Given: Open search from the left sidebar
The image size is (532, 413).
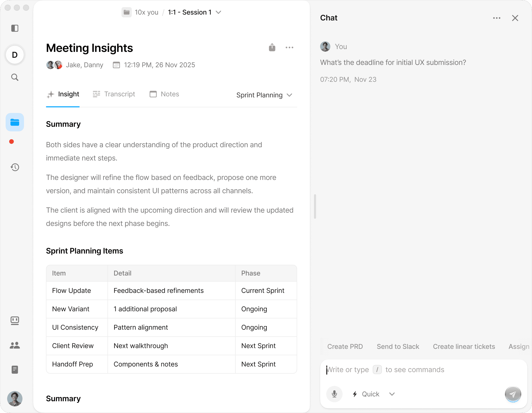Looking at the screenshot, I should point(15,77).
